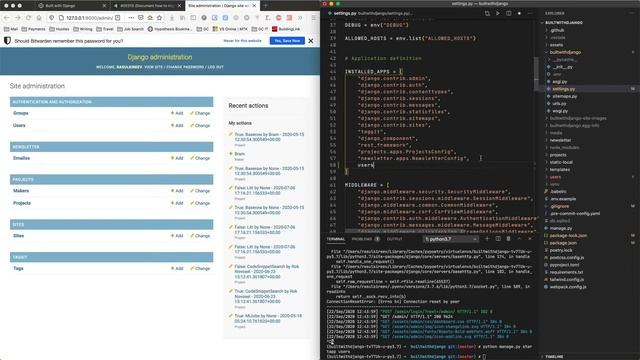Open the Mail bookmarks folder
This screenshot has height=360, width=640.
coord(11,29)
